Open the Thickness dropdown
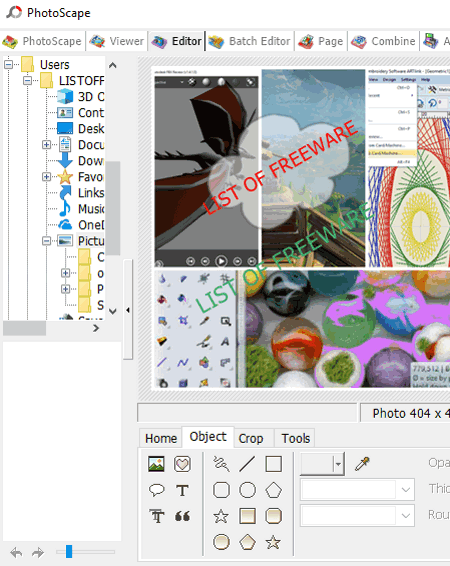450x566 pixels. pyautogui.click(x=357, y=489)
